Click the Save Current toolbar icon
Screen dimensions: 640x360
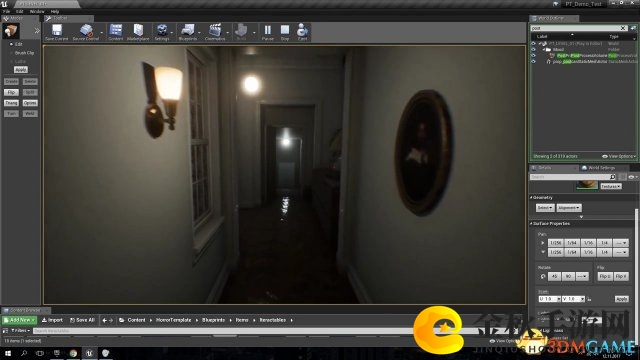56,32
